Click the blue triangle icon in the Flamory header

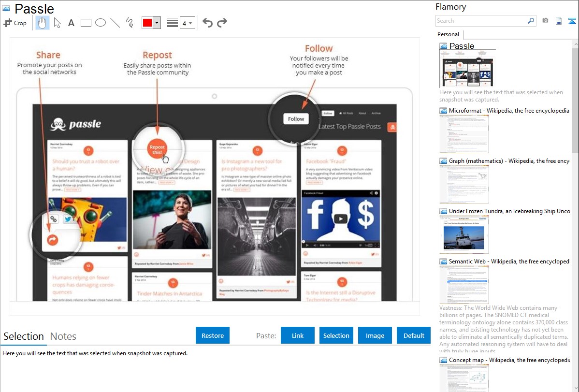(x=572, y=21)
